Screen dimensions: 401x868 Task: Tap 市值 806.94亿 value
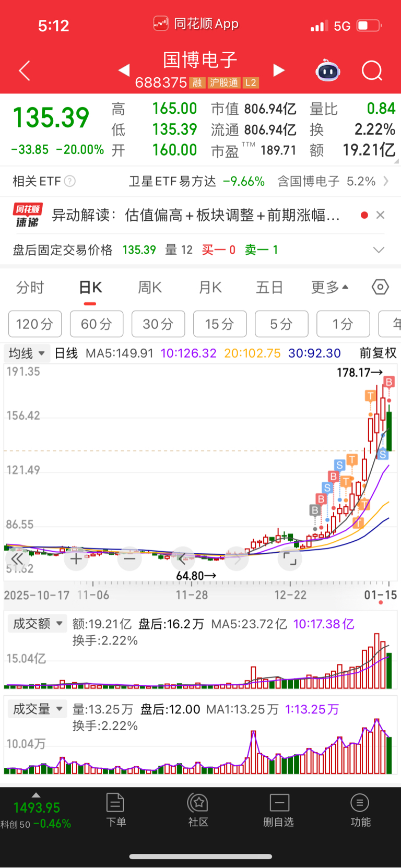pyautogui.click(x=270, y=109)
